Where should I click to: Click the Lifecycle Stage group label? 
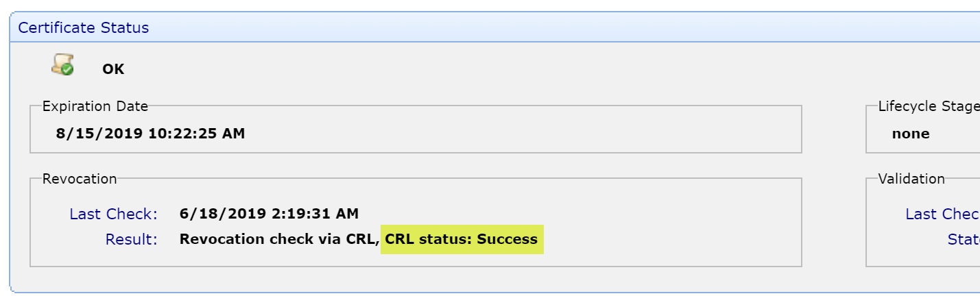coord(929,106)
